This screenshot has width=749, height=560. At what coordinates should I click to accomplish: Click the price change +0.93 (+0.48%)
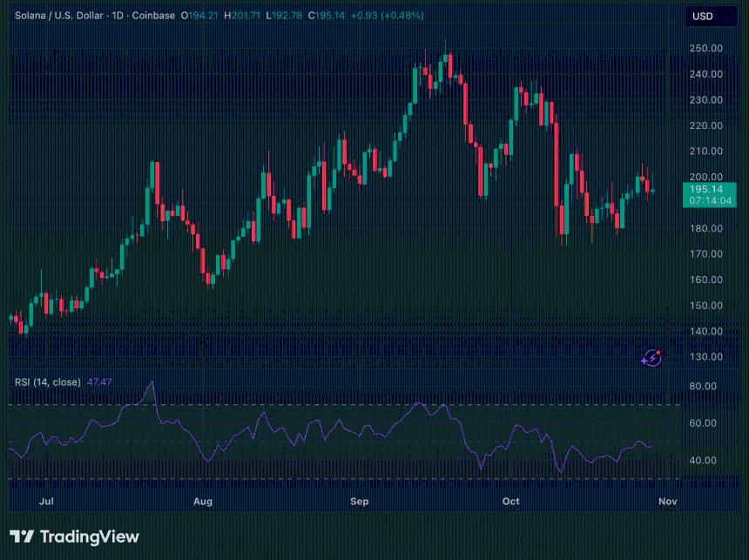coord(384,16)
